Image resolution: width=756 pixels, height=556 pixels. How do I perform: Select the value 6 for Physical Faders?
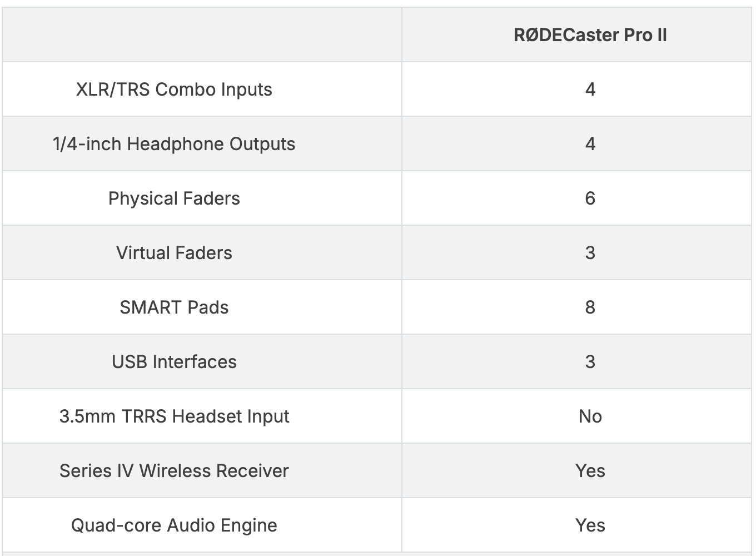590,198
